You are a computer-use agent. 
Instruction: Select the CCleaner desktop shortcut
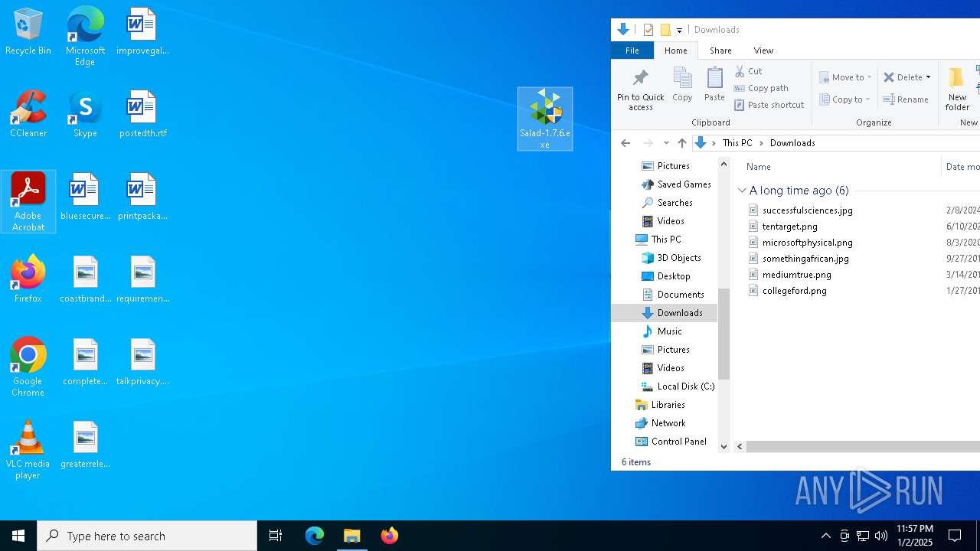28,115
